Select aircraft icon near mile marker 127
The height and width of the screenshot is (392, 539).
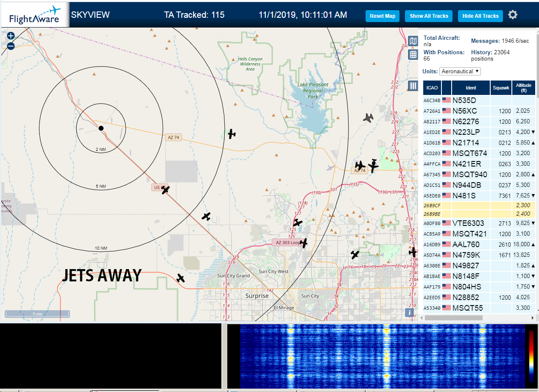298,222
